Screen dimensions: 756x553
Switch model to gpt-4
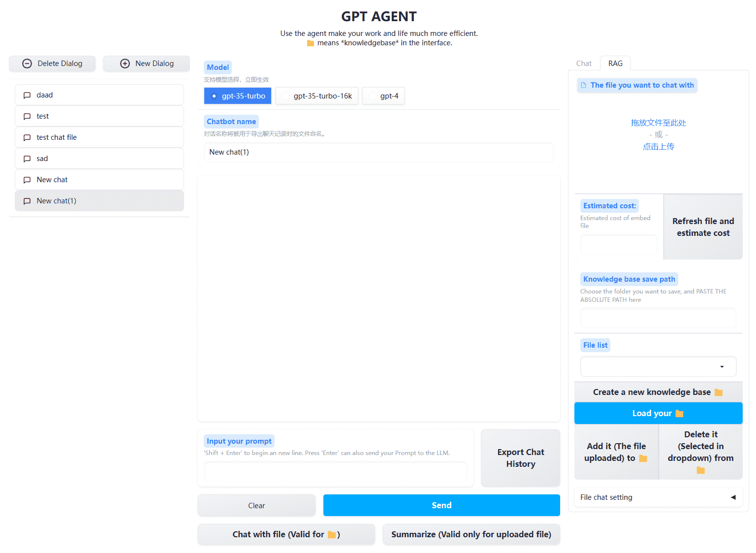pos(372,96)
